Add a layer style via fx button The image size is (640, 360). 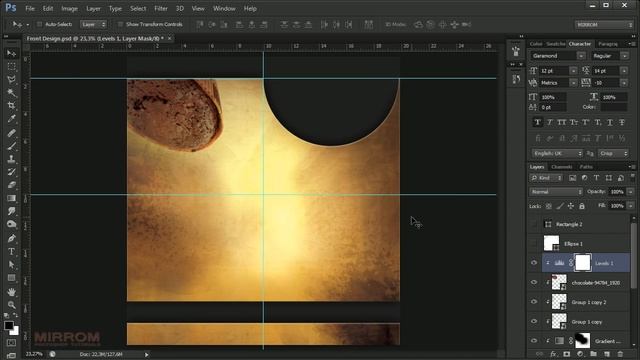pos(553,354)
